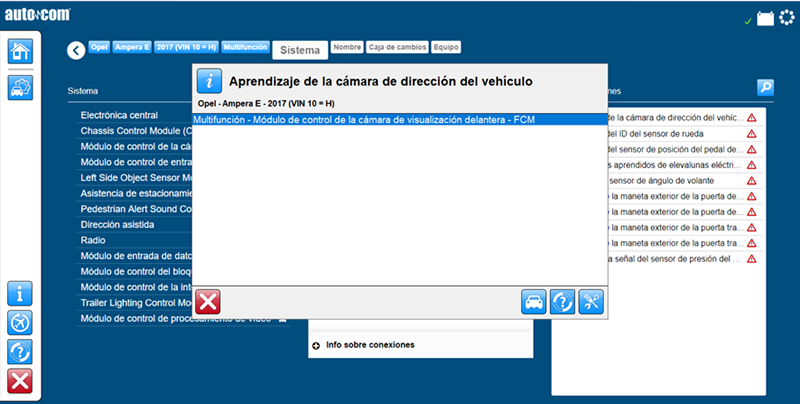Open the sidebar information icon
The height and width of the screenshot is (404, 800).
pyautogui.click(x=20, y=293)
